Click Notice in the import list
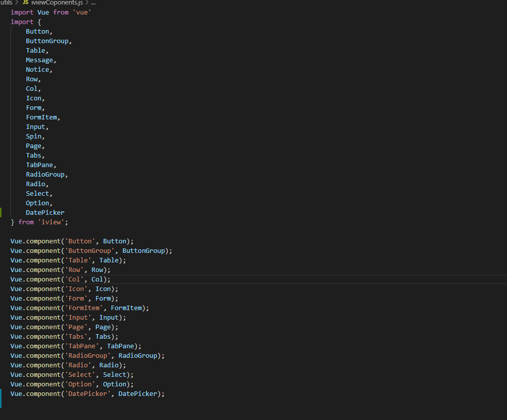 click(x=38, y=70)
